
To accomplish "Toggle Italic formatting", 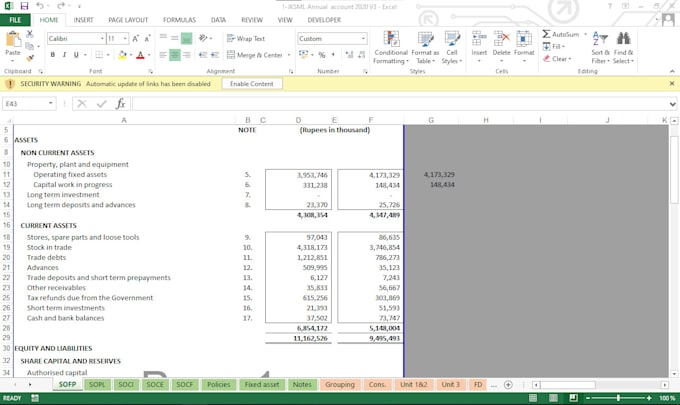I will [64, 55].
